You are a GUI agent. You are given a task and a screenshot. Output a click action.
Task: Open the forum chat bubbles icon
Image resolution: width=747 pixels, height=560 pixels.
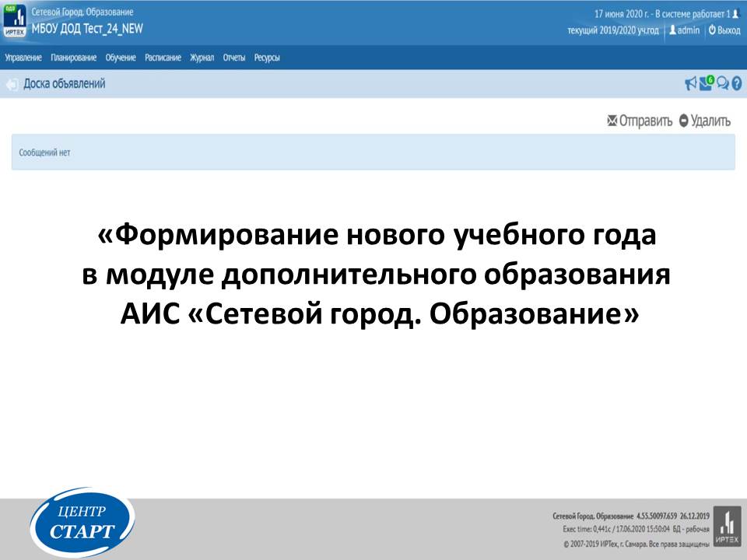point(723,84)
